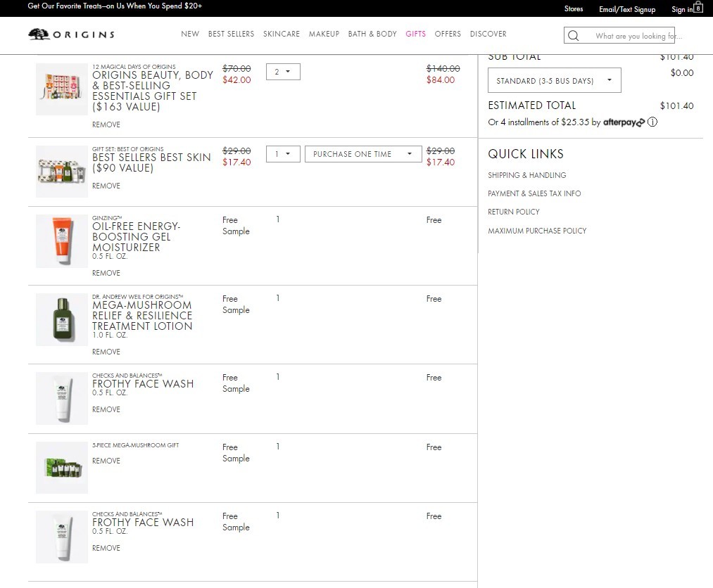This screenshot has height=588, width=713.
Task: Open the Gifts menu
Action: (x=415, y=34)
